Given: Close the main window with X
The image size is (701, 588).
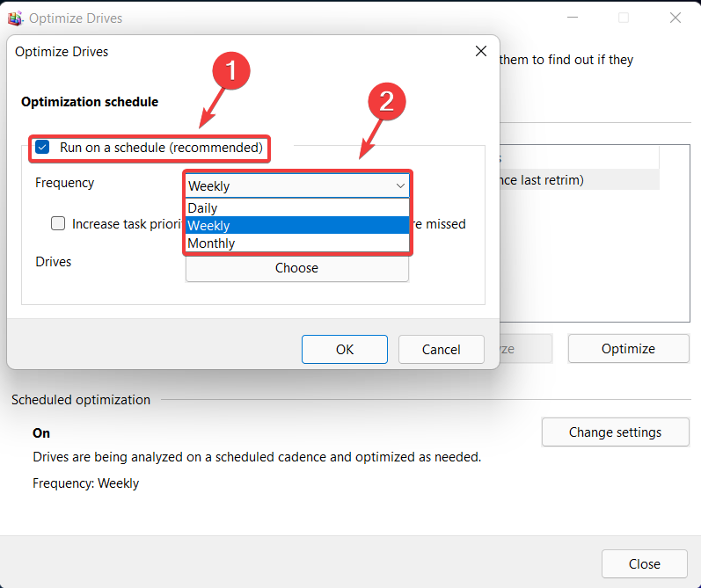Looking at the screenshot, I should coord(675,18).
